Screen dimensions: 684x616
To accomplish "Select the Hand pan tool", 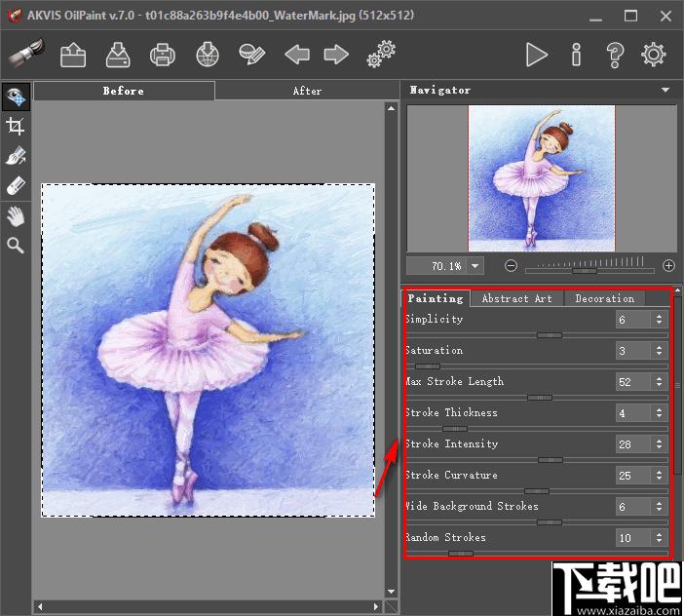I will pyautogui.click(x=16, y=216).
